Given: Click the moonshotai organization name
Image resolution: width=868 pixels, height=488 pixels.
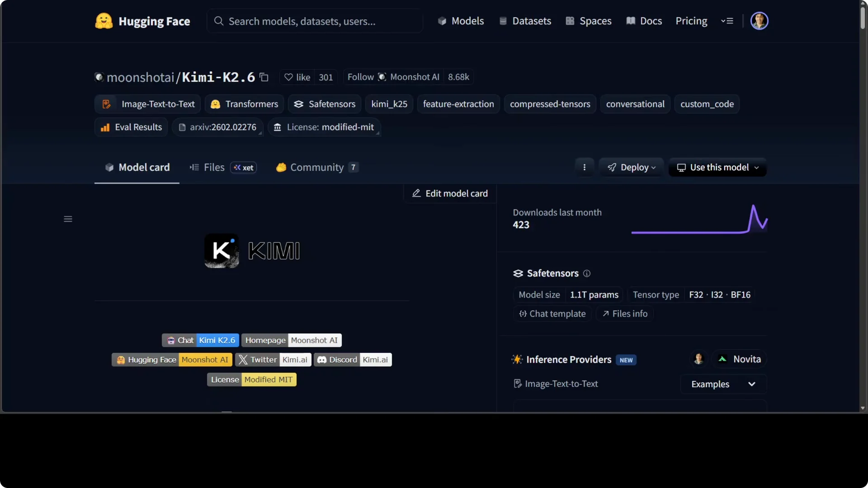Looking at the screenshot, I should [x=140, y=77].
